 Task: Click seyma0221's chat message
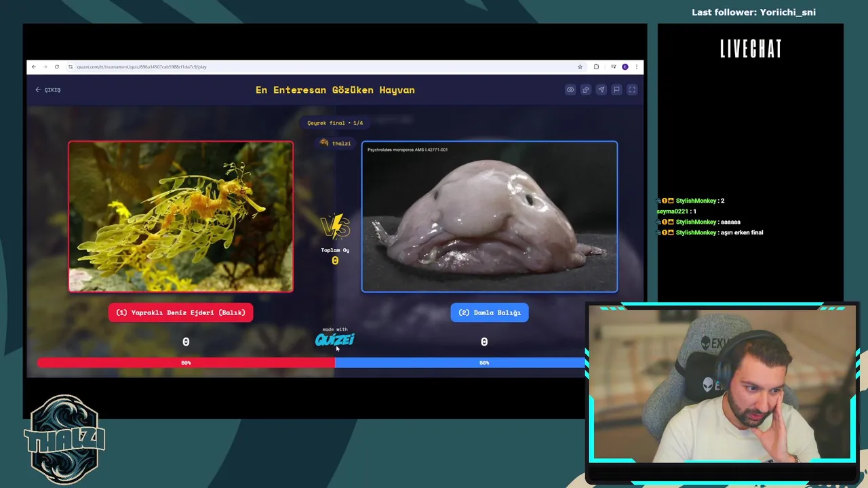tap(677, 211)
